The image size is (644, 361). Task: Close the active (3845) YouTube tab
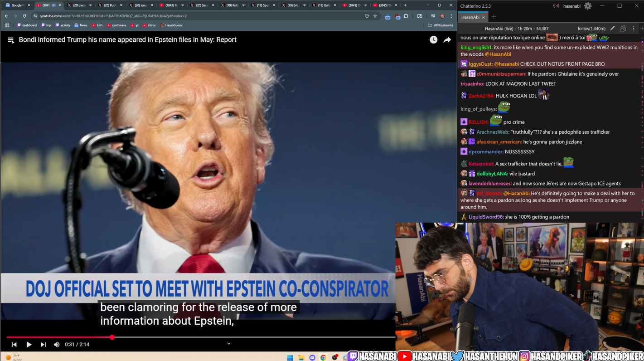click(x=59, y=5)
